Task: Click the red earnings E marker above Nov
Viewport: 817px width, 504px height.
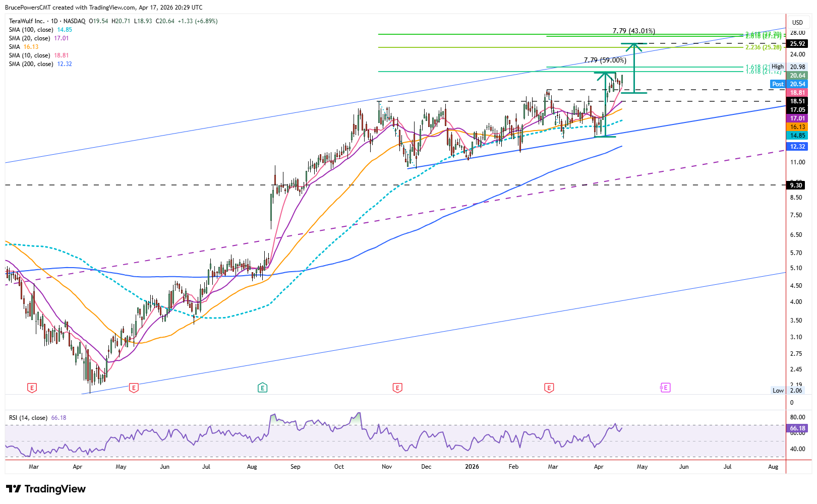Action: tap(397, 388)
